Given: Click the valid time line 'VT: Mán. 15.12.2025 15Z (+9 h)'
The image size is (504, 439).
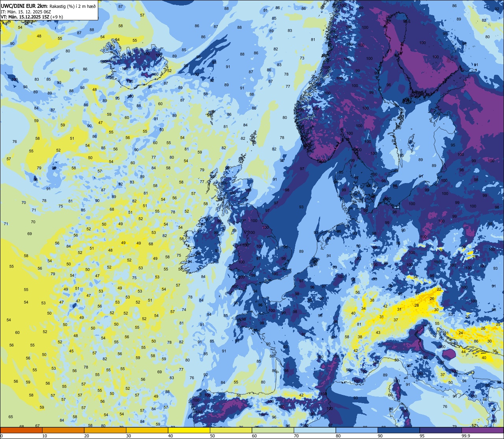Looking at the screenshot, I should (x=32, y=17).
